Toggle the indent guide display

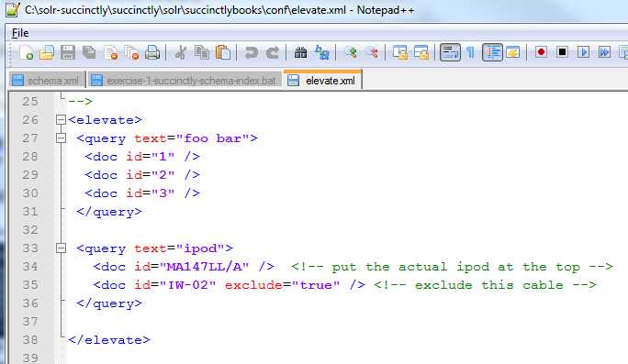click(x=492, y=52)
